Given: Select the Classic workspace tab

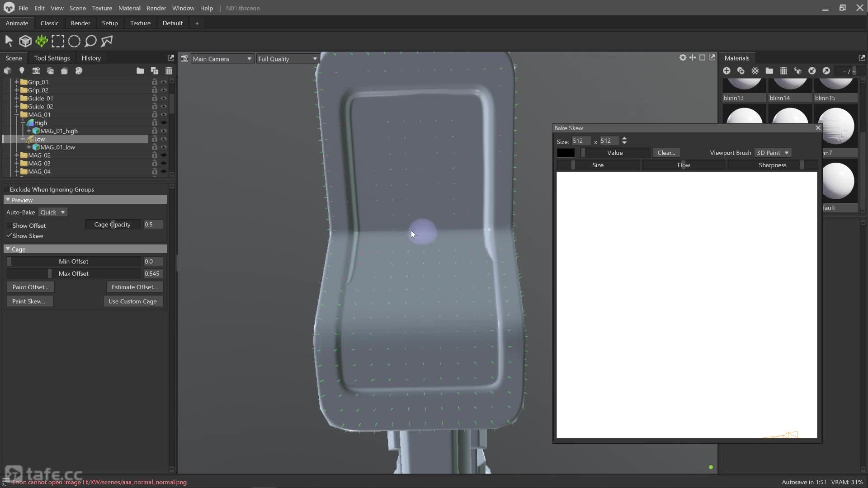Looking at the screenshot, I should click(x=49, y=23).
